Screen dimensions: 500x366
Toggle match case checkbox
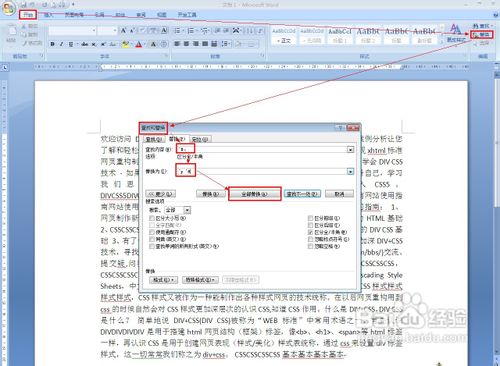[152, 218]
